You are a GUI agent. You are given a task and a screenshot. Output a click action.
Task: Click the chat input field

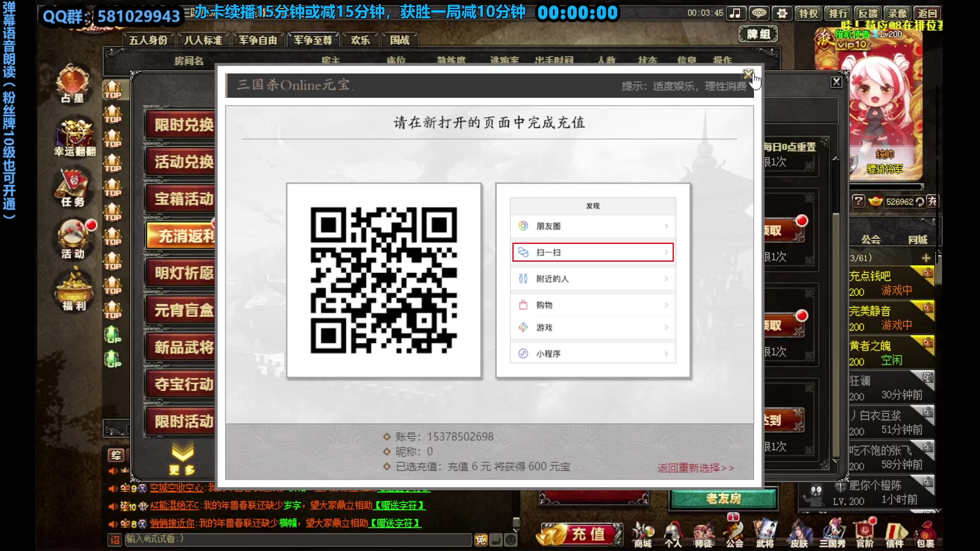coord(298,539)
